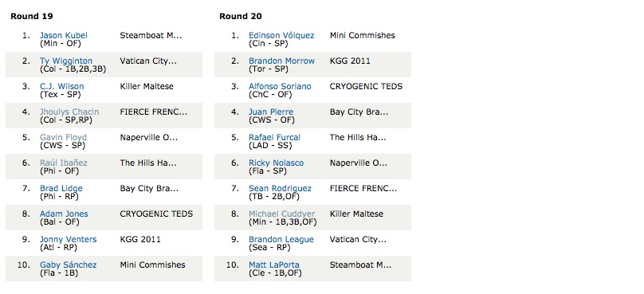Open Matt LaPorta's player page
Screen dimensions: 644x294
[x=274, y=265]
